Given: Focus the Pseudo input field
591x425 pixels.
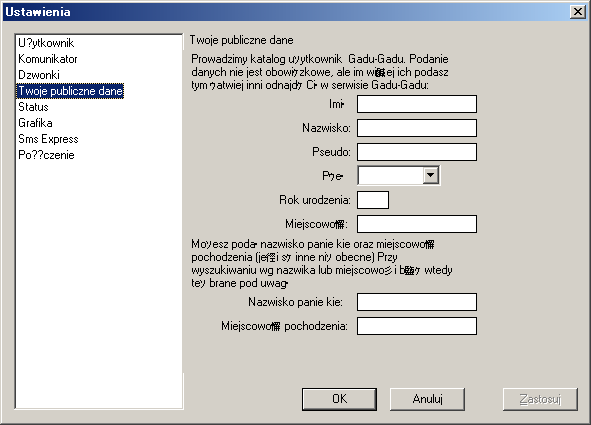Looking at the screenshot, I should pos(417,152).
